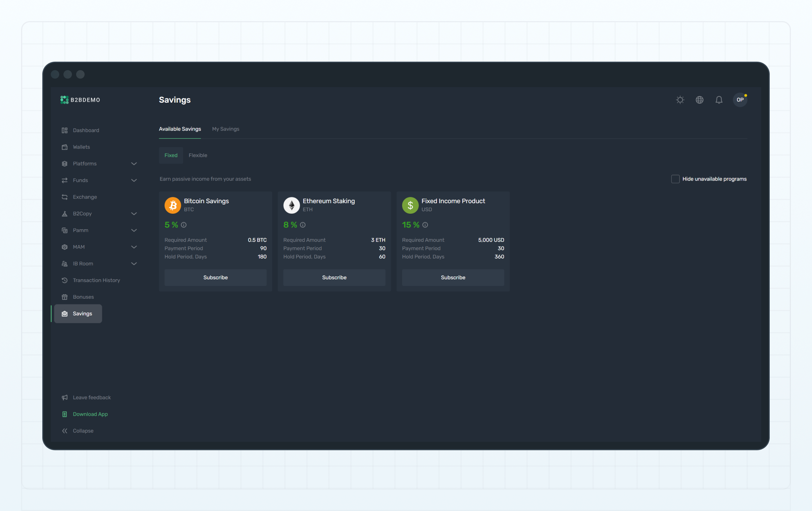
Task: Open language selector via globe icon
Action: 699,100
